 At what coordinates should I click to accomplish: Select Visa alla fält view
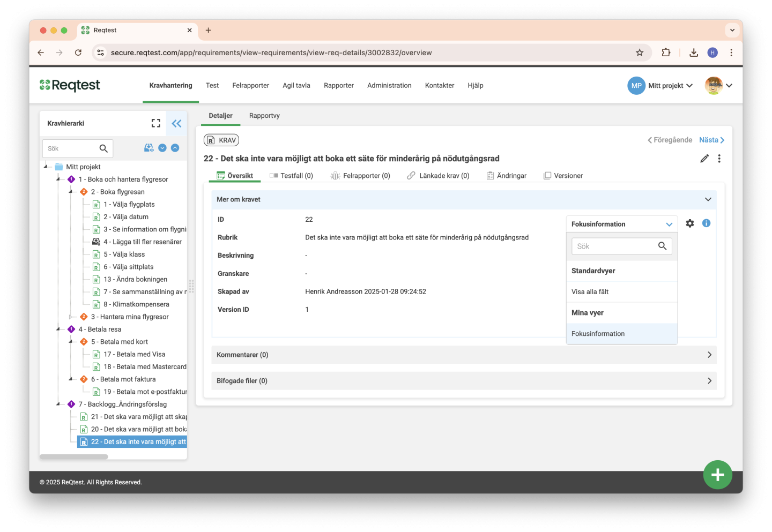(622, 292)
